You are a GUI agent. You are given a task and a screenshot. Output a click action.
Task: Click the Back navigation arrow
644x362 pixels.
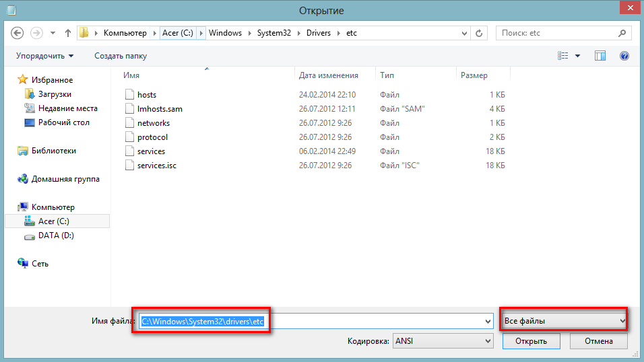coord(18,33)
